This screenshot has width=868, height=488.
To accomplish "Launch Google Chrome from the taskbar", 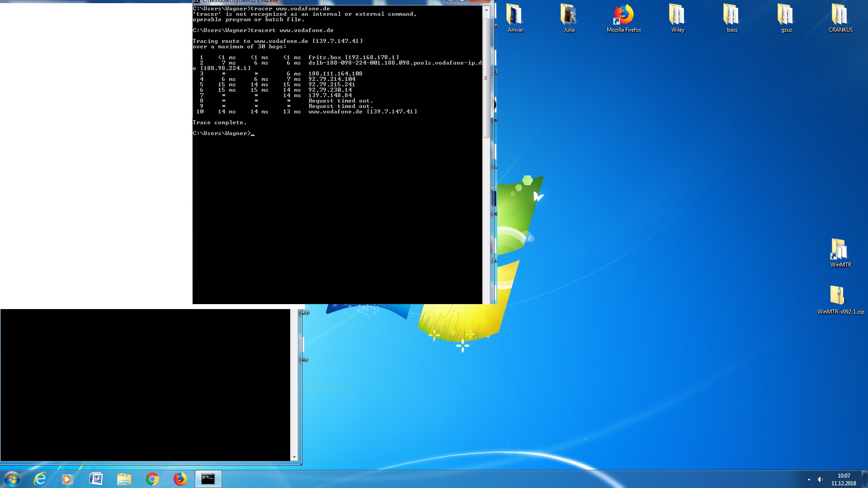I will coord(152,479).
